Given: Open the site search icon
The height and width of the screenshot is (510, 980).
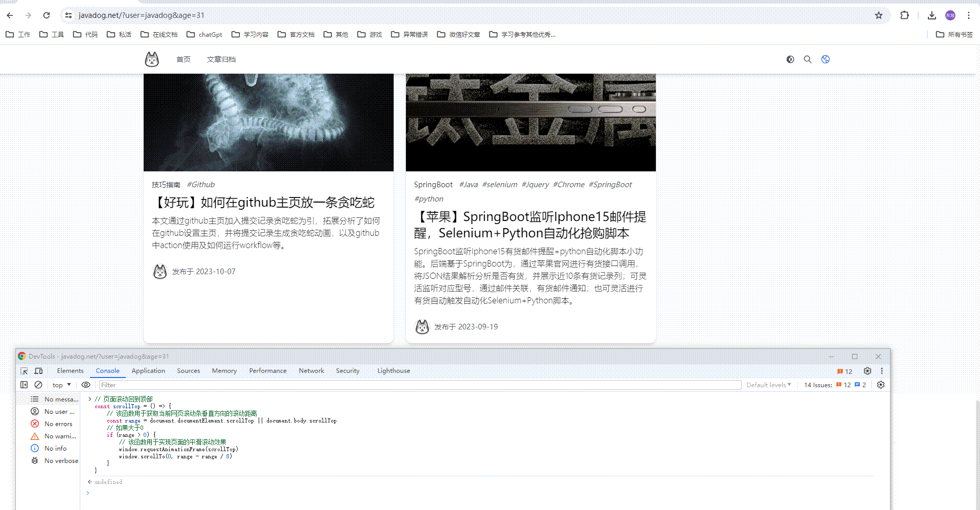Looking at the screenshot, I should coord(808,59).
